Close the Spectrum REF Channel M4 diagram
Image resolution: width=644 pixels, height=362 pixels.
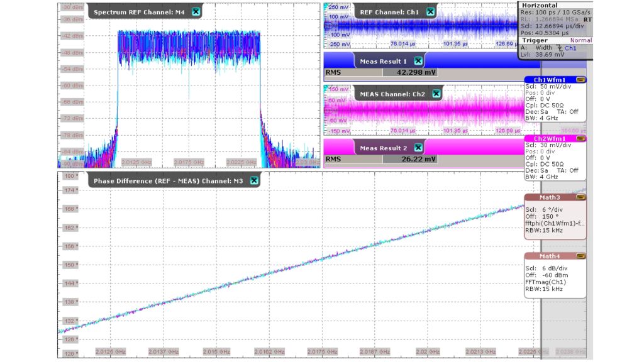pos(196,12)
